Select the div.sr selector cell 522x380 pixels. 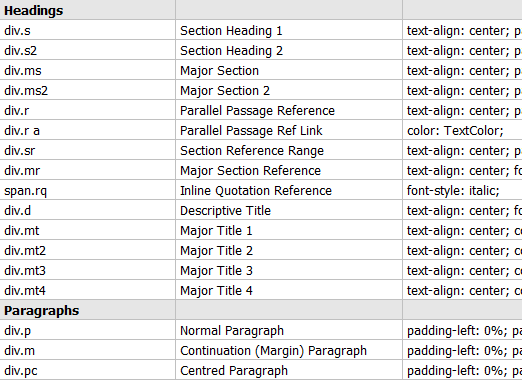(x=87, y=150)
